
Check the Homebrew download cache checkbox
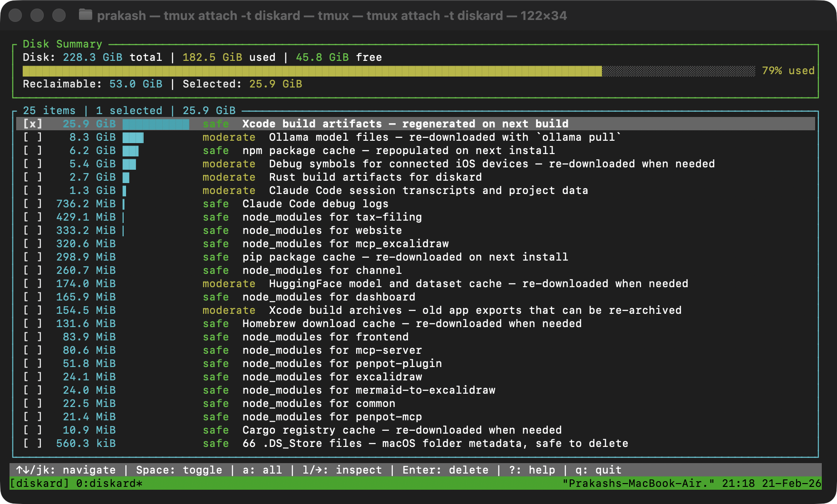pyautogui.click(x=33, y=323)
